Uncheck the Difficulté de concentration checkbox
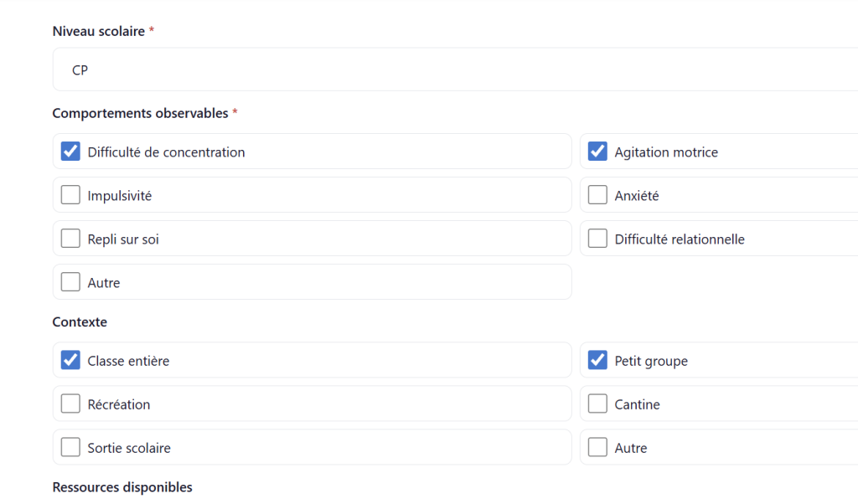Screen dimensions: 858x504 click(71, 152)
